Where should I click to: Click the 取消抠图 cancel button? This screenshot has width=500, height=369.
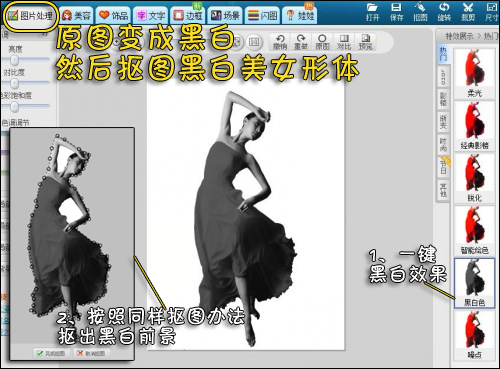point(91,353)
